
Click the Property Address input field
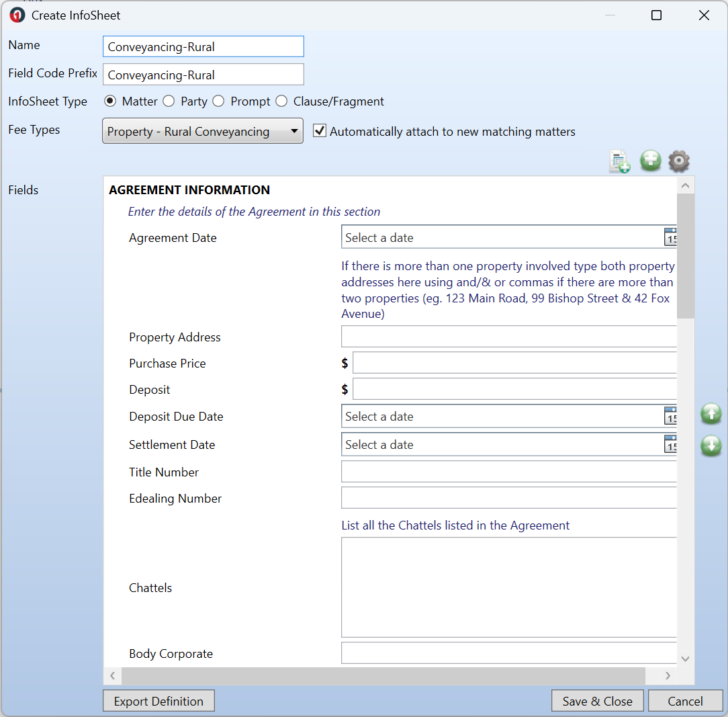(x=509, y=337)
